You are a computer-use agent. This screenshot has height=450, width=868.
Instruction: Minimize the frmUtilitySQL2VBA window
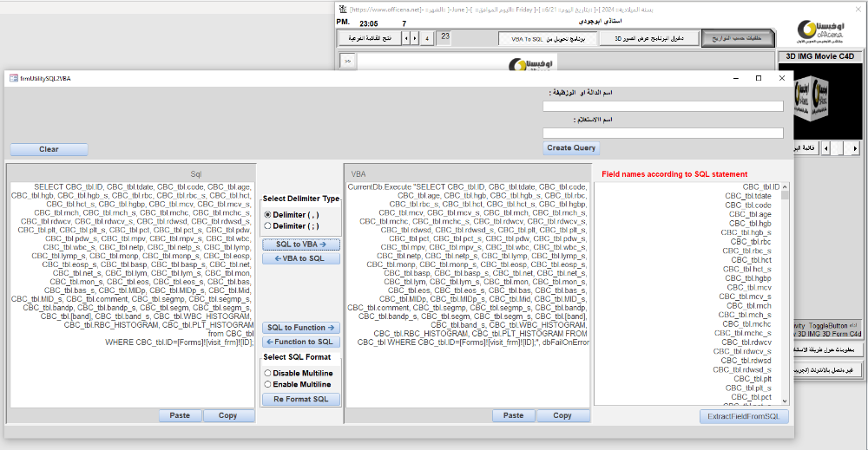pos(736,79)
